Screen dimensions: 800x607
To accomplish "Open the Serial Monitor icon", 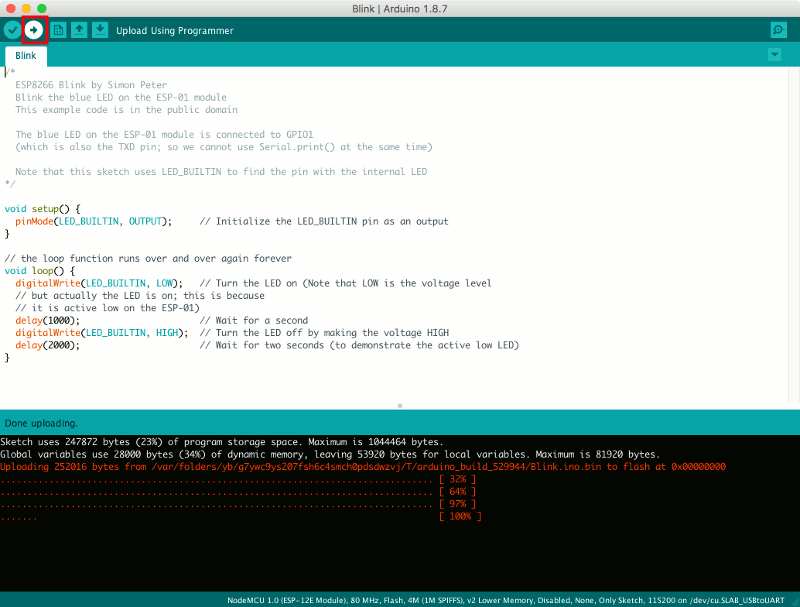I will pyautogui.click(x=778, y=30).
